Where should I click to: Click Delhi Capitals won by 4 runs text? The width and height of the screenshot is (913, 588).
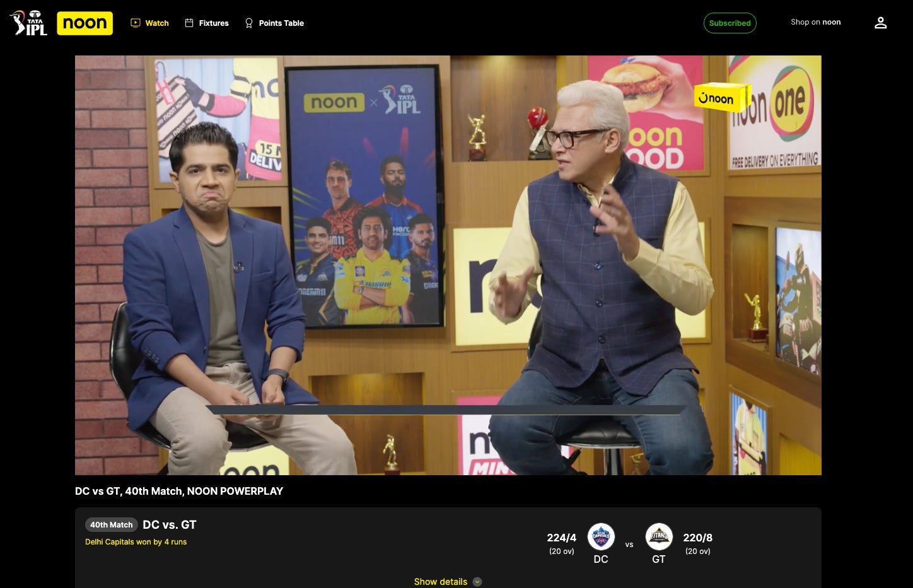click(x=136, y=542)
